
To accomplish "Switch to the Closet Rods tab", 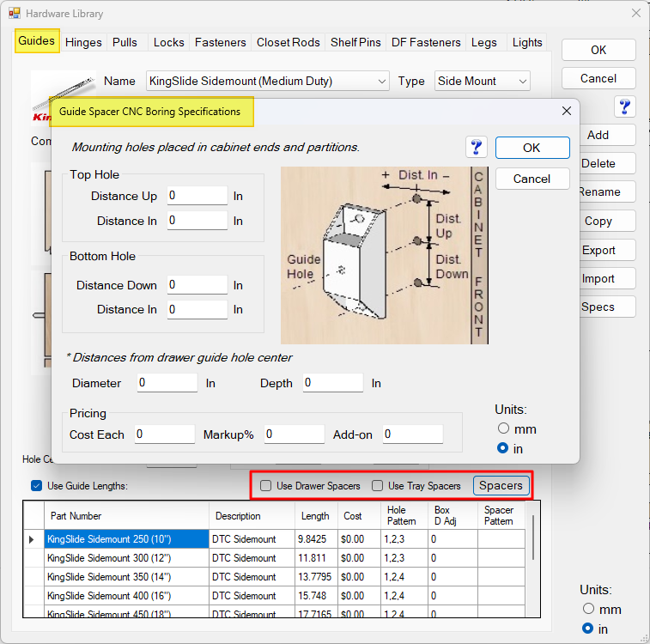I will coord(288,42).
